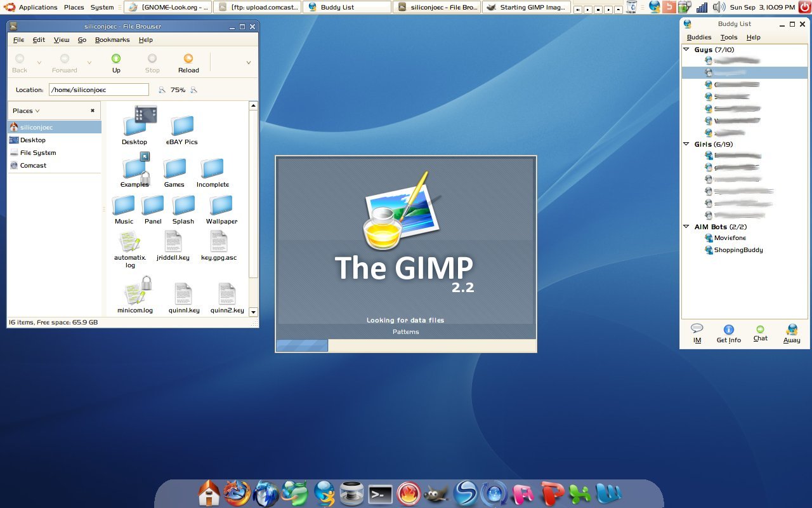The image size is (812, 508).
Task: Open the File menu in File Browser
Action: pos(18,39)
